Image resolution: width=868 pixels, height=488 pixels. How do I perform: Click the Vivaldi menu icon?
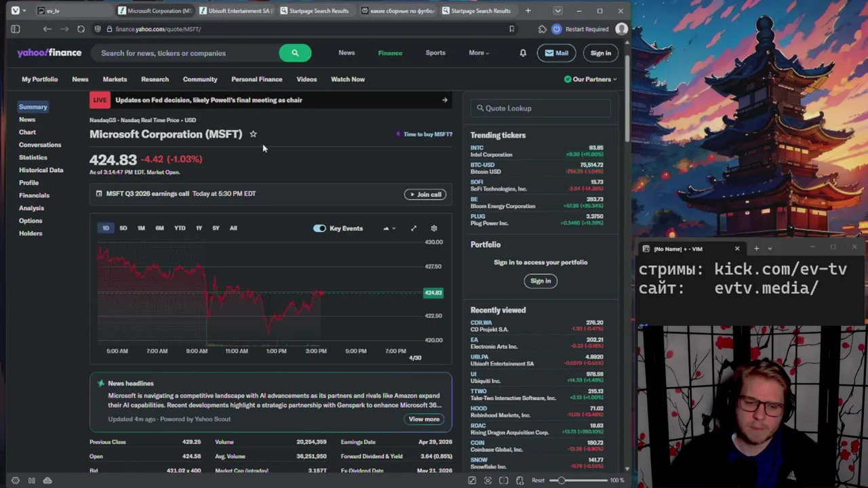tap(15, 11)
